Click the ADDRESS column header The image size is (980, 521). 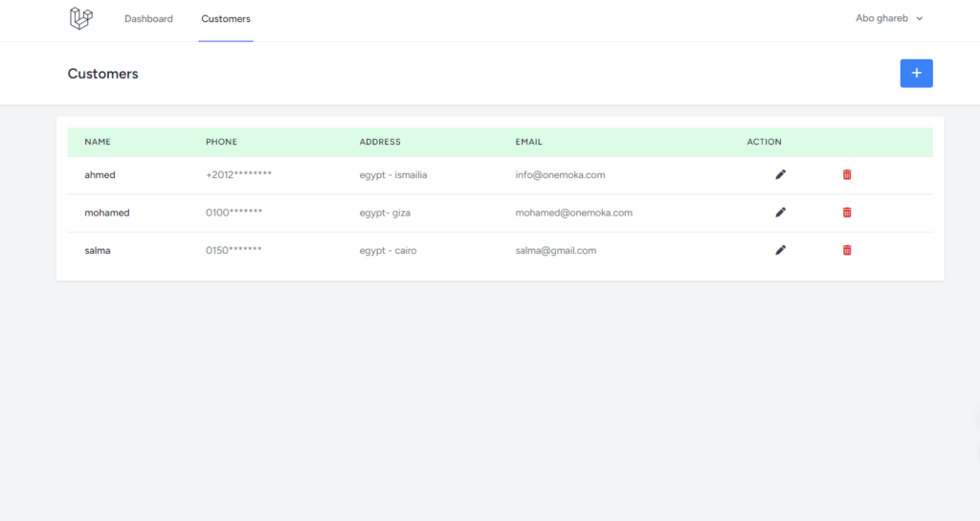[x=380, y=142]
